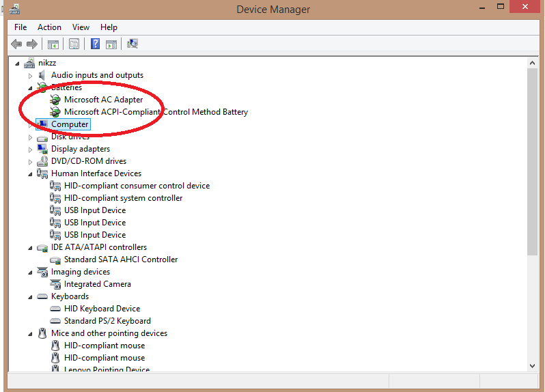Collapse Mice and other pointing devices node

point(30,334)
